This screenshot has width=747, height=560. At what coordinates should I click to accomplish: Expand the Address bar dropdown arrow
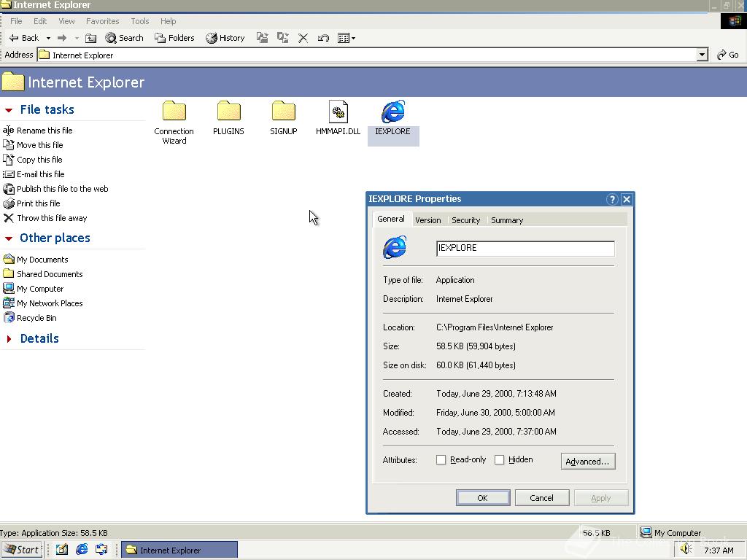tap(702, 55)
